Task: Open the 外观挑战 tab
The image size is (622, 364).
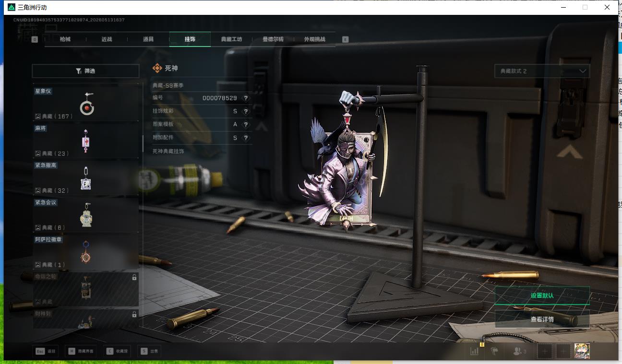Action: point(314,39)
